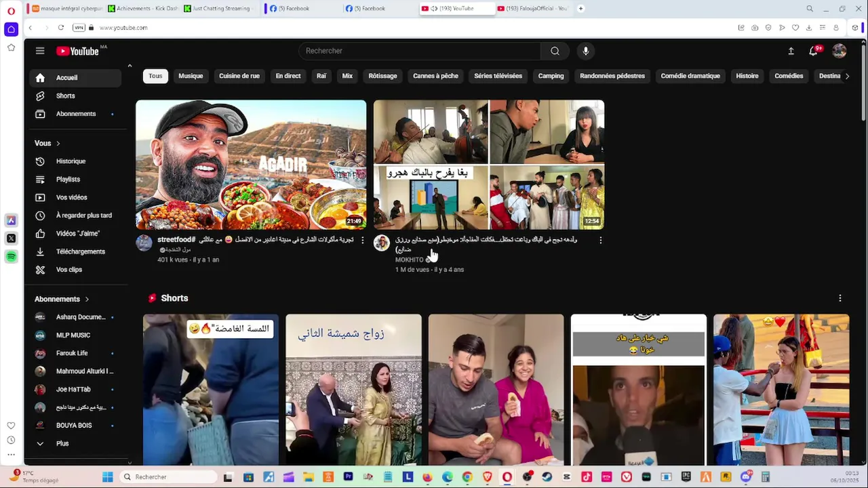This screenshot has height=488, width=868.
Task: Select the Cuisine de rue chip
Action: click(x=239, y=76)
